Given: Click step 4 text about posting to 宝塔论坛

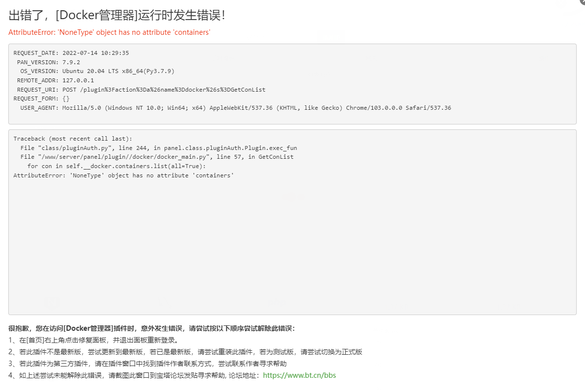Looking at the screenshot, I should coord(134,375).
